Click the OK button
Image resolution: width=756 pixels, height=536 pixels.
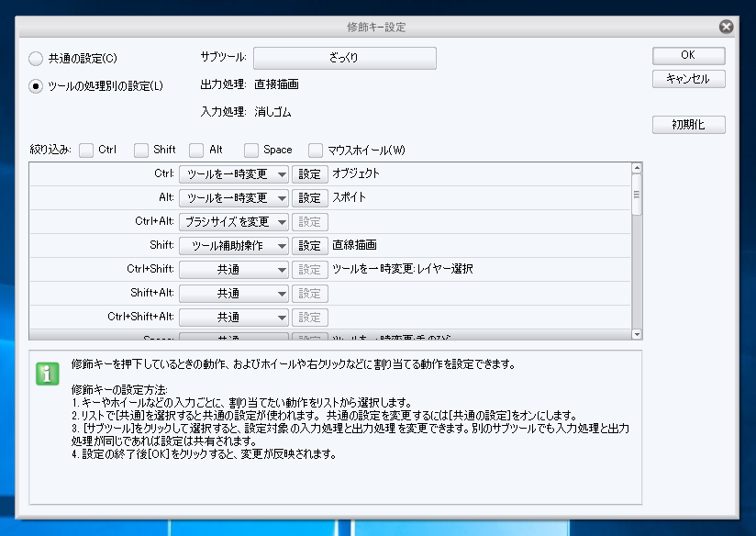point(688,55)
